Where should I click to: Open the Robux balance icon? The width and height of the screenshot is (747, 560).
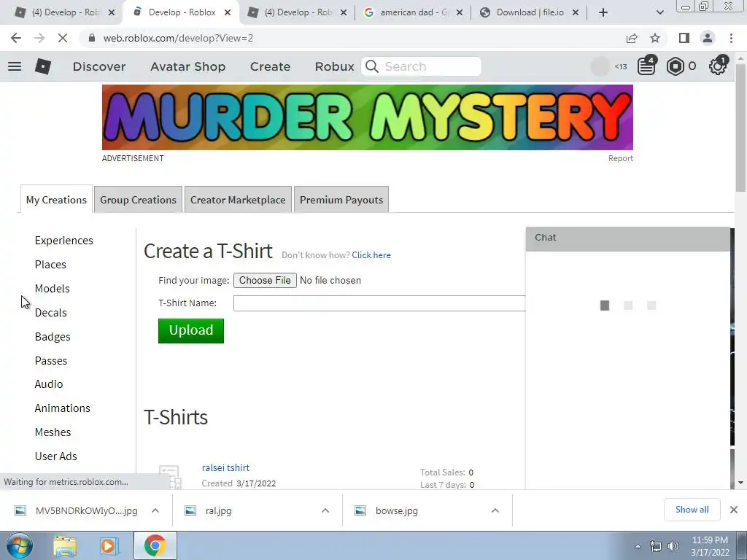(x=675, y=66)
